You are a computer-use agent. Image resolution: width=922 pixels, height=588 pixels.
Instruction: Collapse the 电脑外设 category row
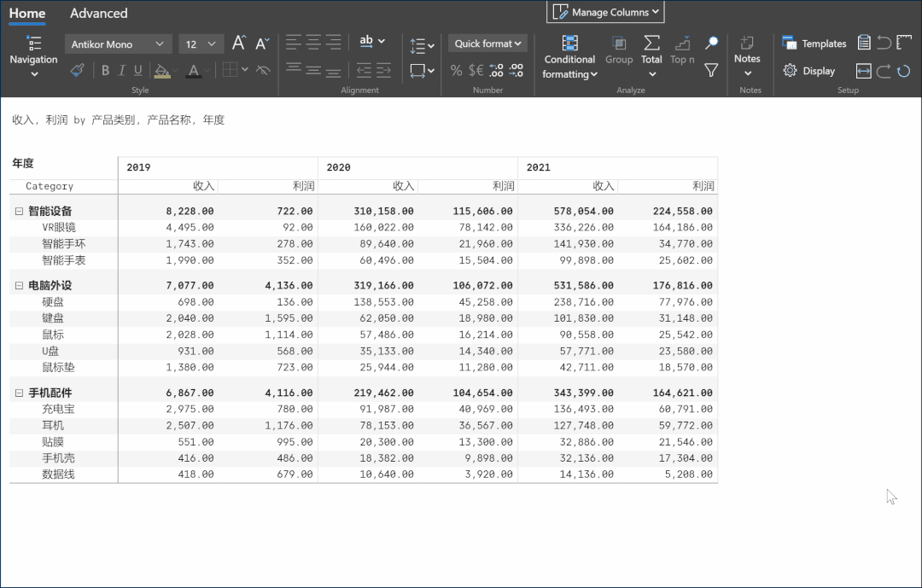(x=19, y=286)
